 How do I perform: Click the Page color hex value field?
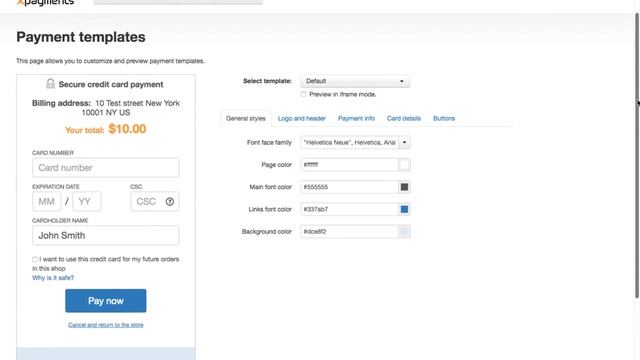pos(349,165)
